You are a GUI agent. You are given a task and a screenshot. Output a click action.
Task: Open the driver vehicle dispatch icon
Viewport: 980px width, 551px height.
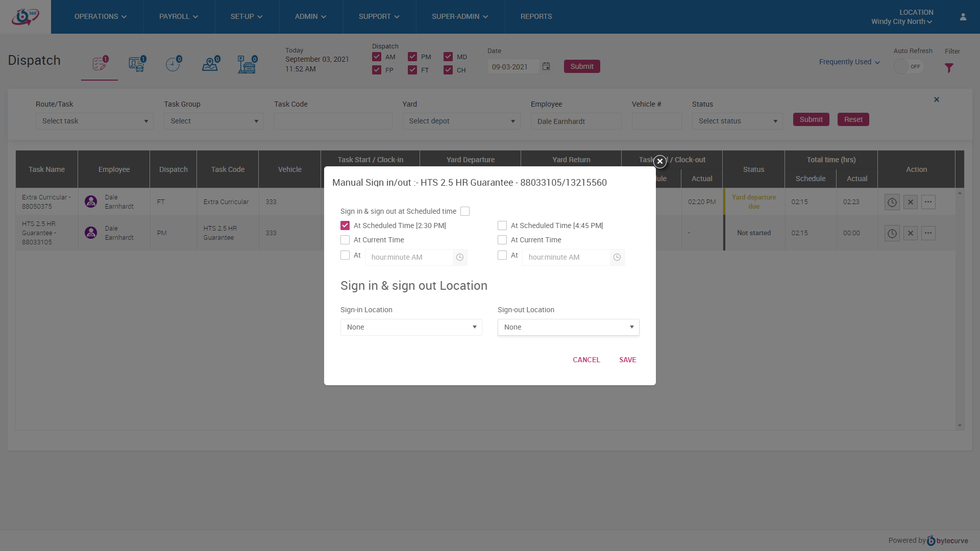click(136, 64)
